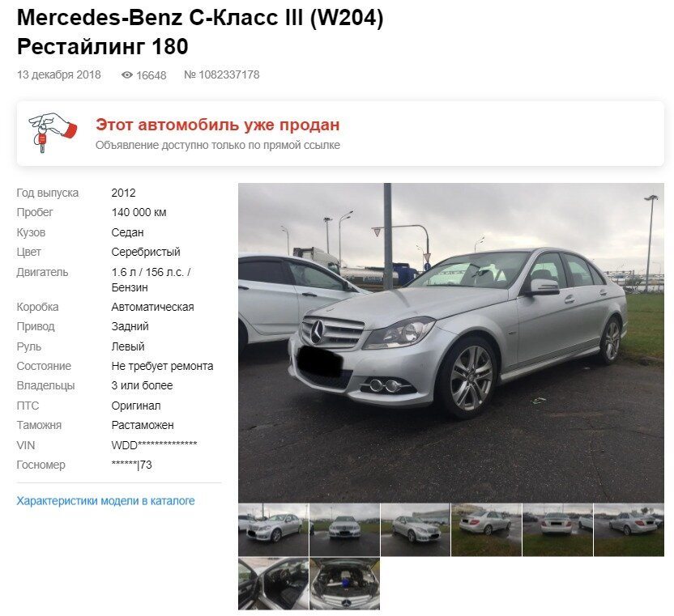Select the fifth thumbnail showing car rear
The image size is (674, 616).
(x=557, y=530)
